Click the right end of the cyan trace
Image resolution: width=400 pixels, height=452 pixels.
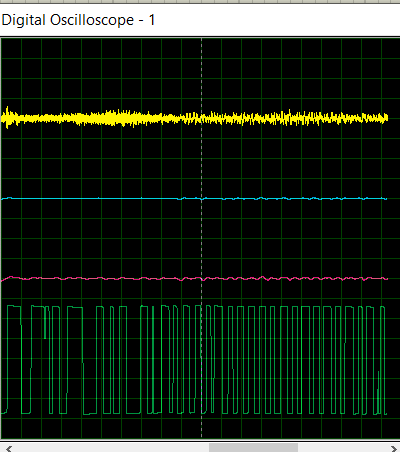click(385, 199)
